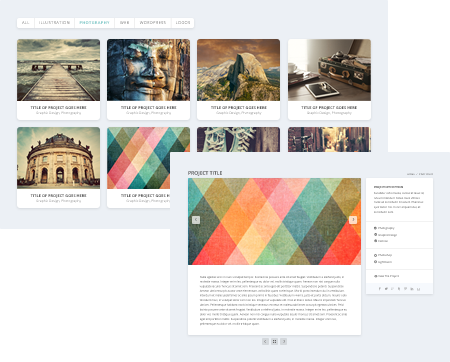Viewport: 450px width, 362px height.
Task: Return to portfolio grid view icon
Action: (274, 341)
